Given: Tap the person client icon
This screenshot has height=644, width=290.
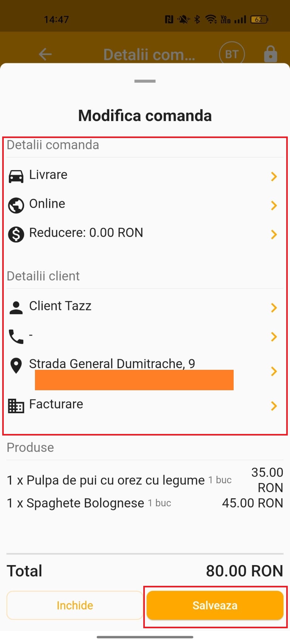Looking at the screenshot, I should 16,308.
